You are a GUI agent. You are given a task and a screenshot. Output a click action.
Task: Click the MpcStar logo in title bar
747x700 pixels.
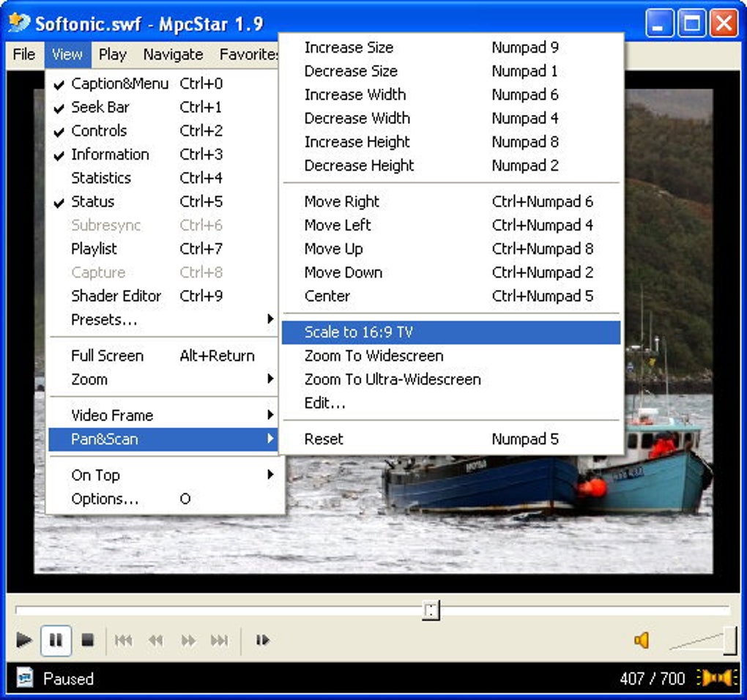[20, 23]
